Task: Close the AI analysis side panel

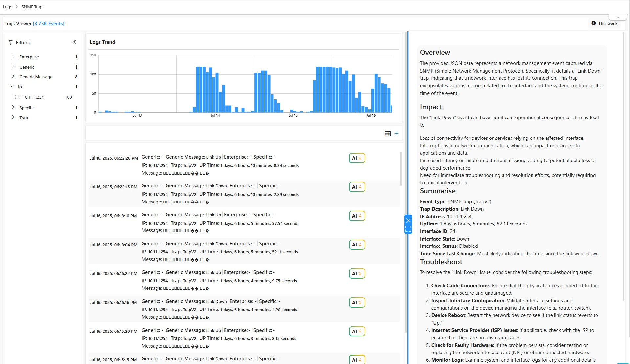Action: pyautogui.click(x=408, y=220)
